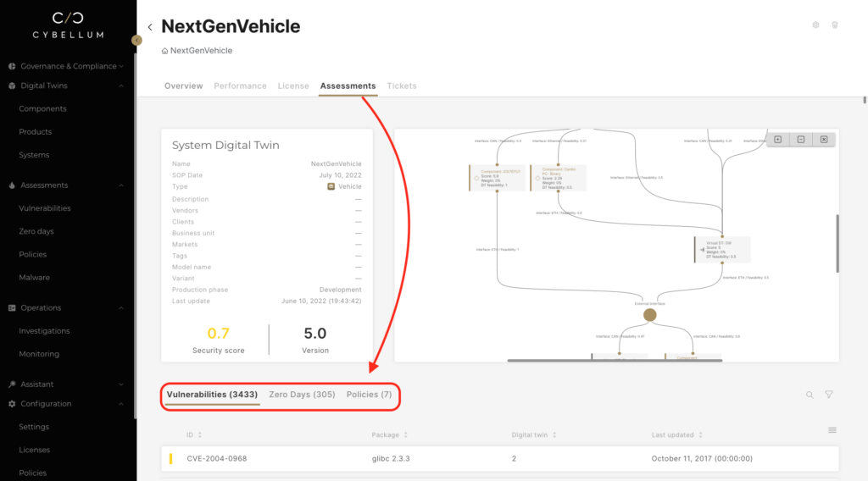868x481 pixels.
Task: Click the graph's vertical scrollbar
Action: tap(837, 243)
